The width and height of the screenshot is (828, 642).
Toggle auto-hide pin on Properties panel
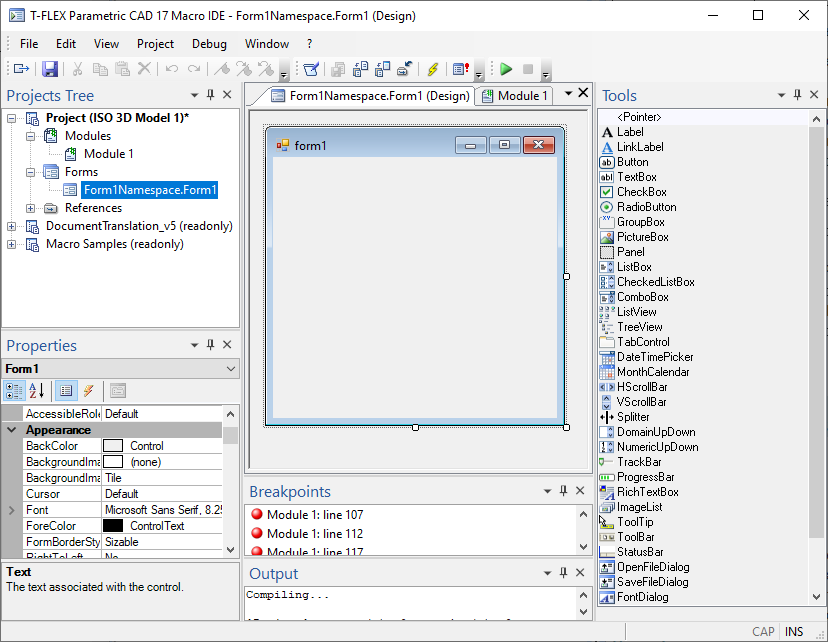click(x=210, y=345)
